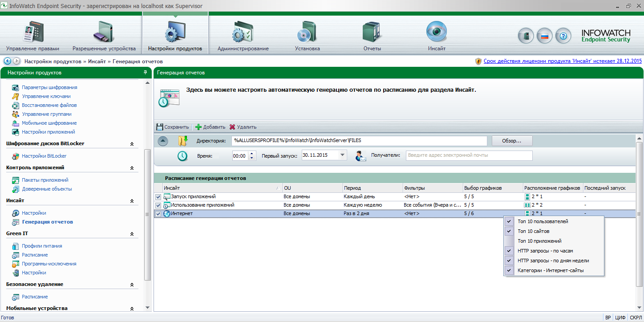Collapse the Шифрование дисков BitLocker section

132,144
